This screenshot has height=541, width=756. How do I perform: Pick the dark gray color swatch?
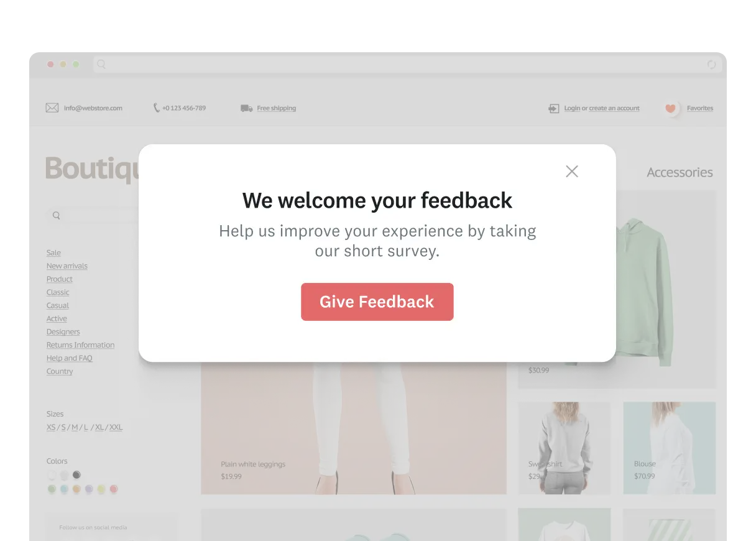[x=76, y=475]
